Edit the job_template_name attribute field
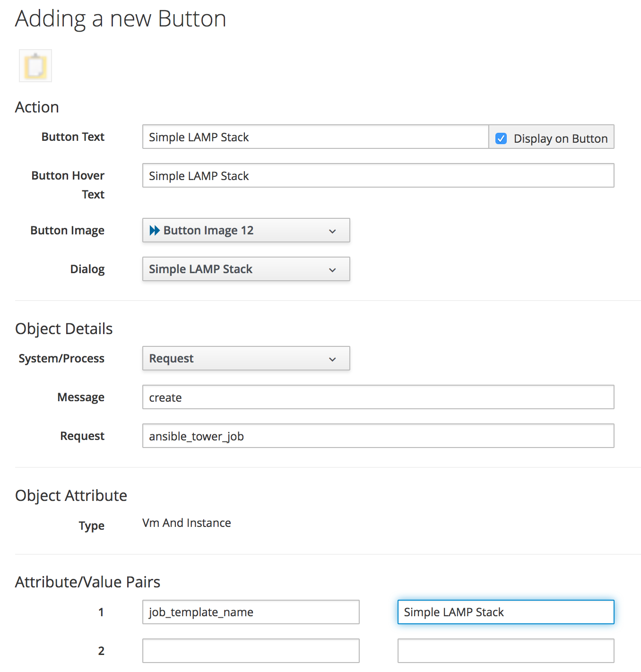Screen dimensions: 641x672 point(251,612)
